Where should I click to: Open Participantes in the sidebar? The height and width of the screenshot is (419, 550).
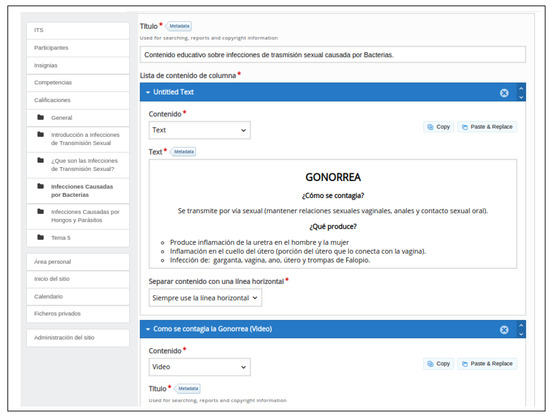click(78, 48)
